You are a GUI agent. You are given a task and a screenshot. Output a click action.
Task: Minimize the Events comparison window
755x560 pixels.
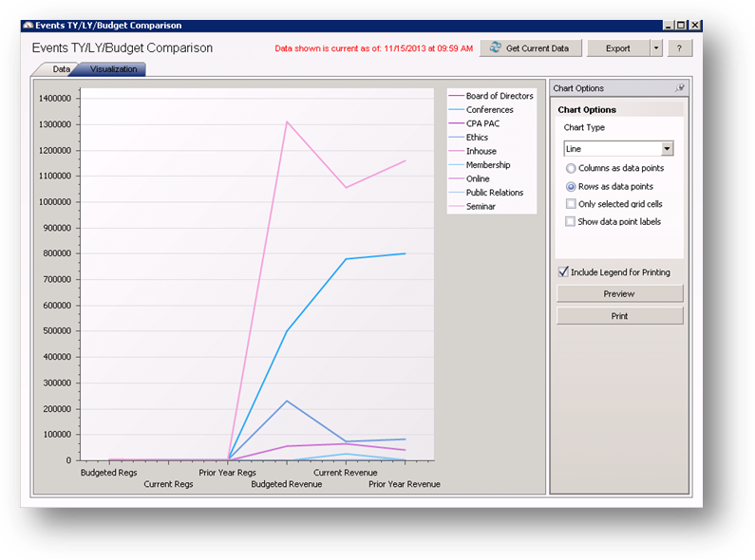[668, 25]
